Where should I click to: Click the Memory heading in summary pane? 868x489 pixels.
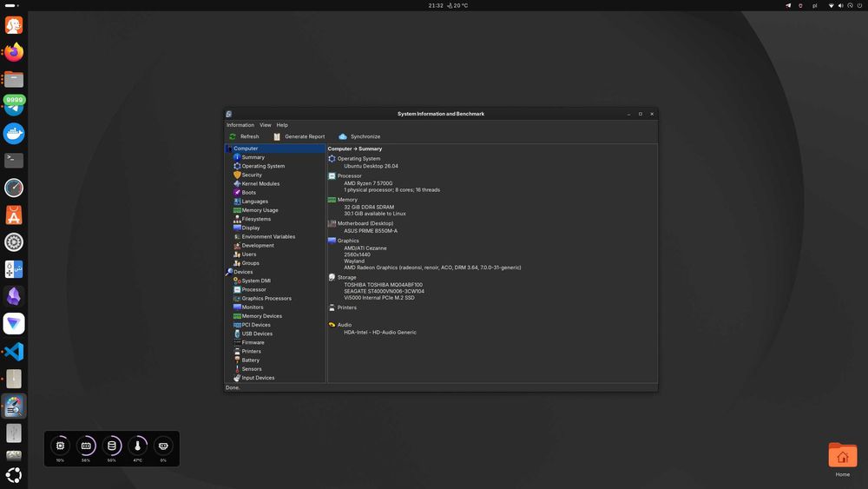tap(347, 200)
